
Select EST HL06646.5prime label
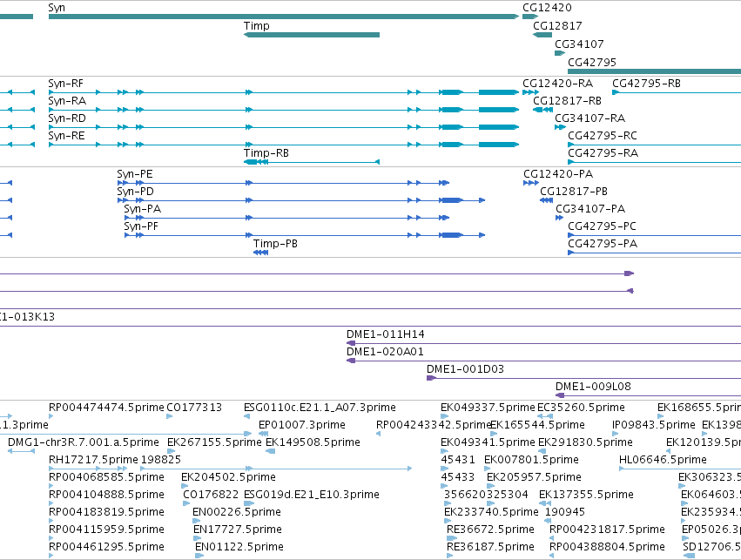point(663,460)
